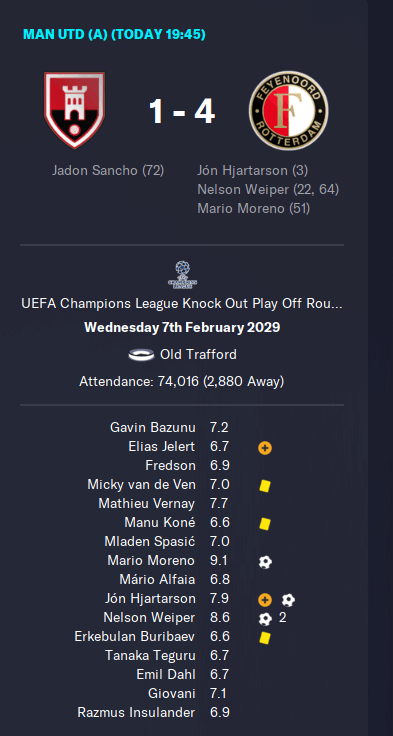Open the MAN UTD (A) fixture header
Screen dimensions: 393x736
click(114, 34)
